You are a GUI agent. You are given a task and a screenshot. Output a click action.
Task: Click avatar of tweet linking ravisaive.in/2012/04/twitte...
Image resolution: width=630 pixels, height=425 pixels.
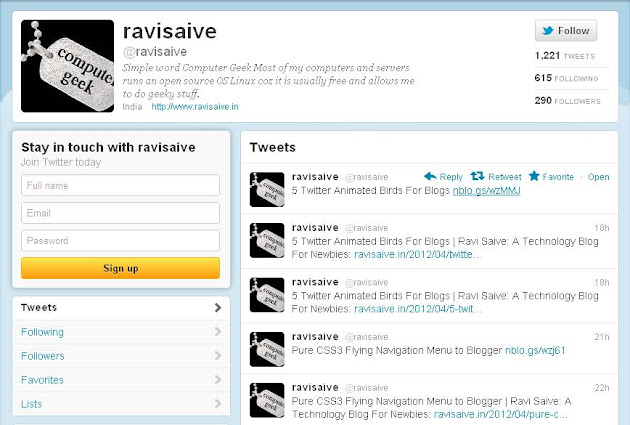(267, 241)
